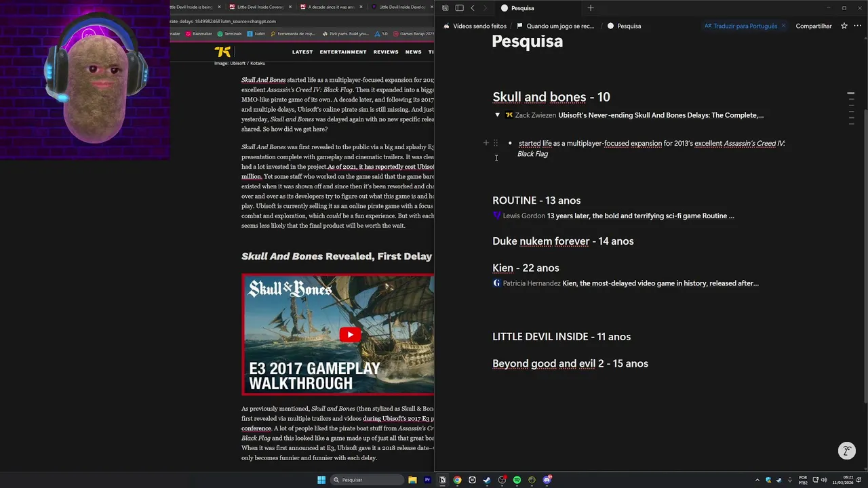Image resolution: width=868 pixels, height=488 pixels.
Task: Click the Pesquisa breadcrumb item
Action: tap(624, 26)
